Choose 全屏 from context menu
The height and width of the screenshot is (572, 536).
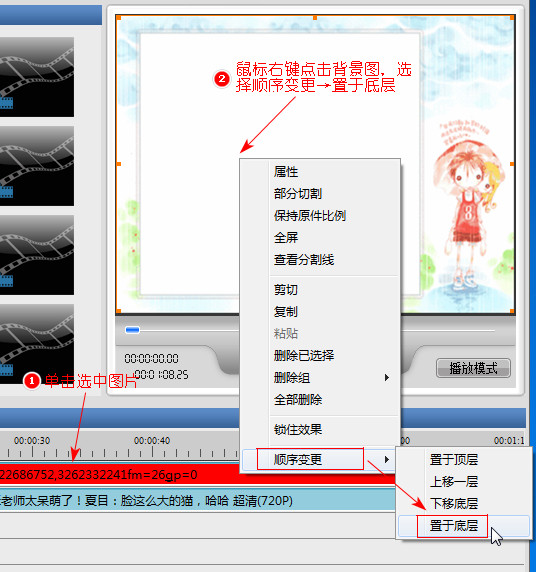pos(286,238)
